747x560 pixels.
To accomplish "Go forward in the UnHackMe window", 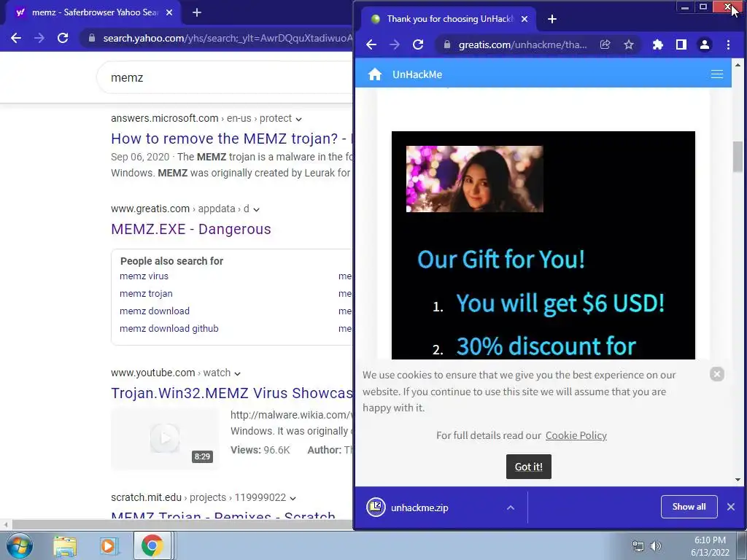I will coord(395,44).
